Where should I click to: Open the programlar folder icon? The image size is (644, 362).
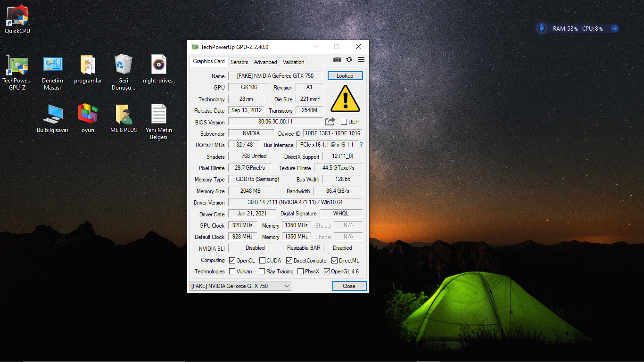pos(88,69)
